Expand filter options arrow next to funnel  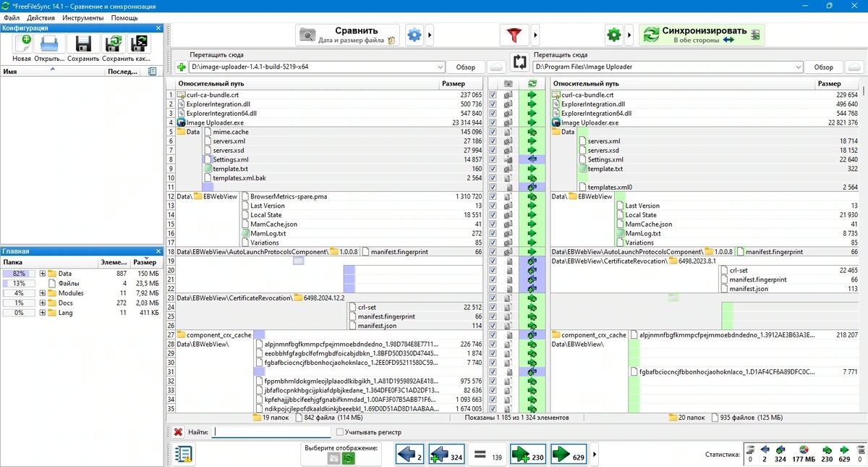click(x=535, y=35)
